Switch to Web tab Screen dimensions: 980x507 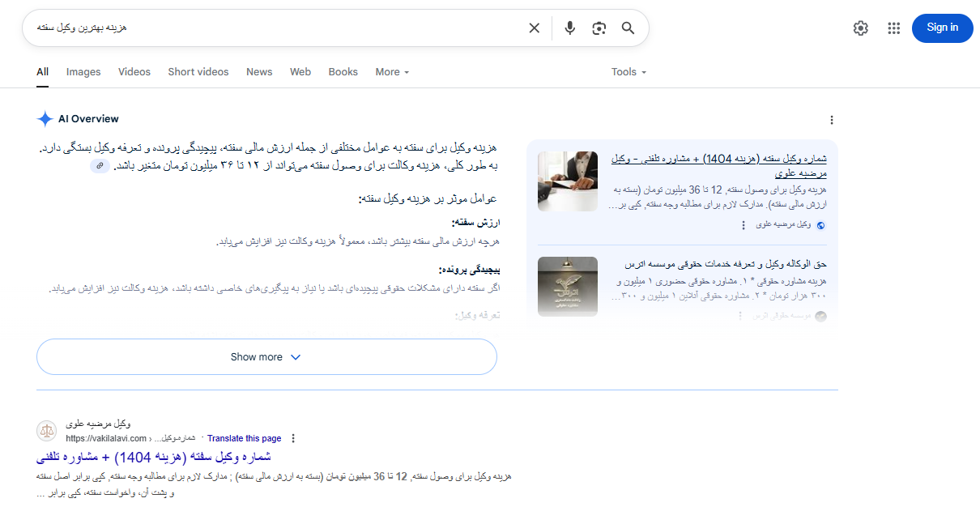[x=300, y=72]
